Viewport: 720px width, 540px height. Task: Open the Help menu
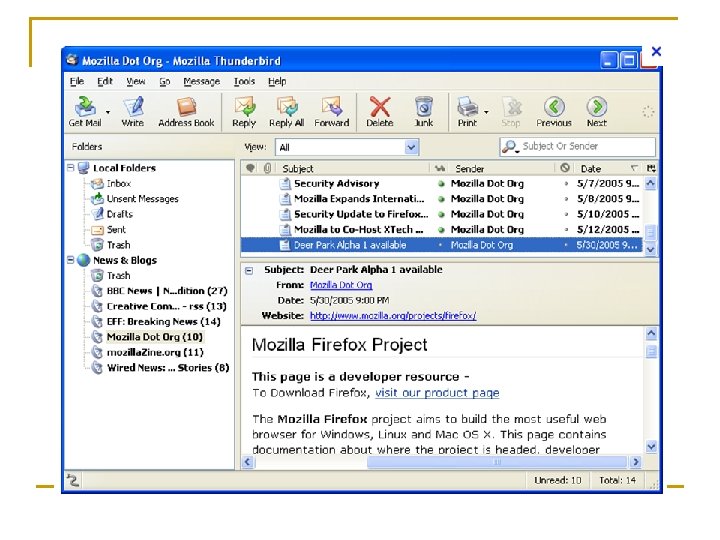click(277, 81)
